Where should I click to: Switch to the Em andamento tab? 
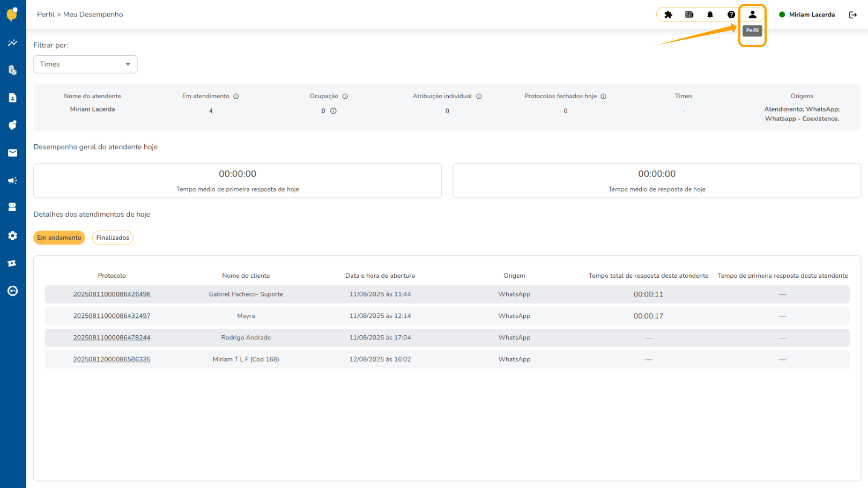pyautogui.click(x=59, y=238)
